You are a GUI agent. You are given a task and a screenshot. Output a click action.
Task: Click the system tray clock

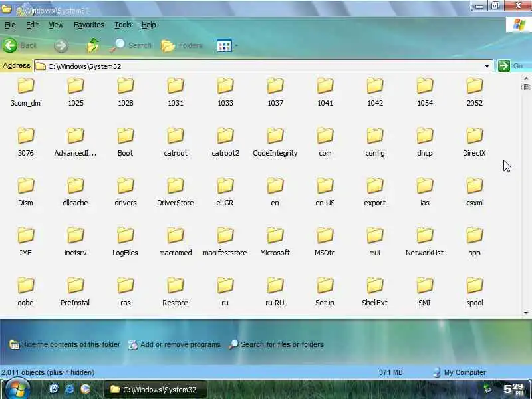(x=513, y=389)
